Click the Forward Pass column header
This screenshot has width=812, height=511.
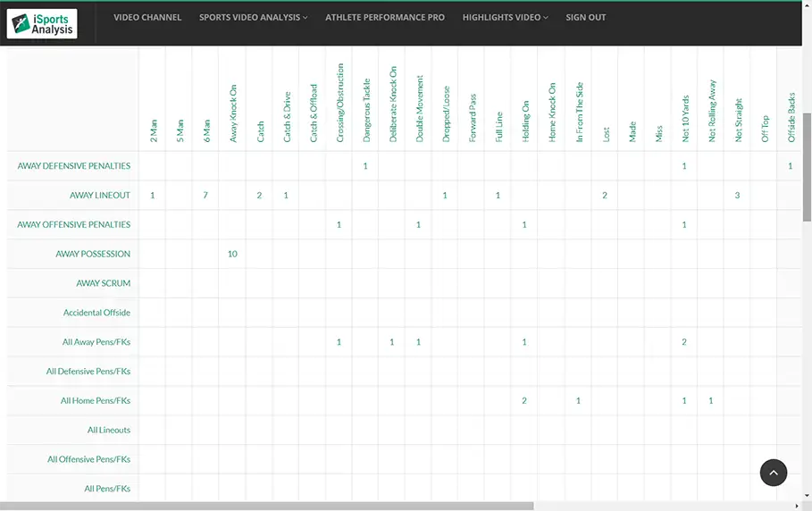[473, 118]
